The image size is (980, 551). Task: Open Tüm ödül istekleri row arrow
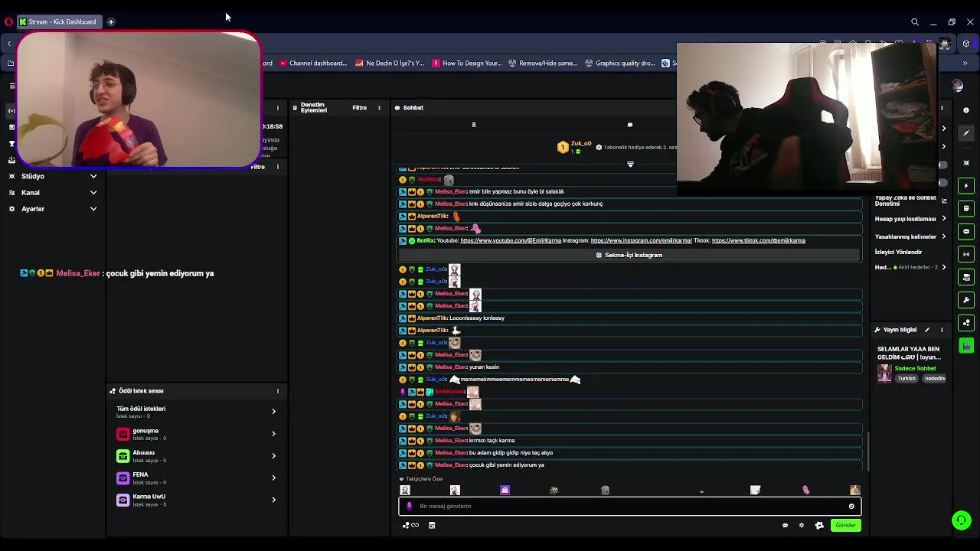(x=273, y=412)
